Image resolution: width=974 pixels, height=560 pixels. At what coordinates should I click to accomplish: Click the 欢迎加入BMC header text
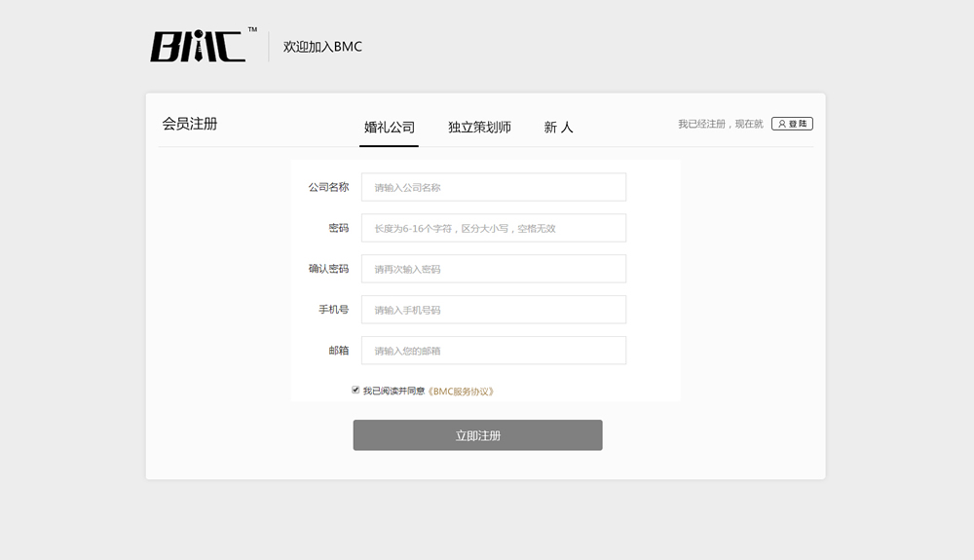tap(322, 47)
